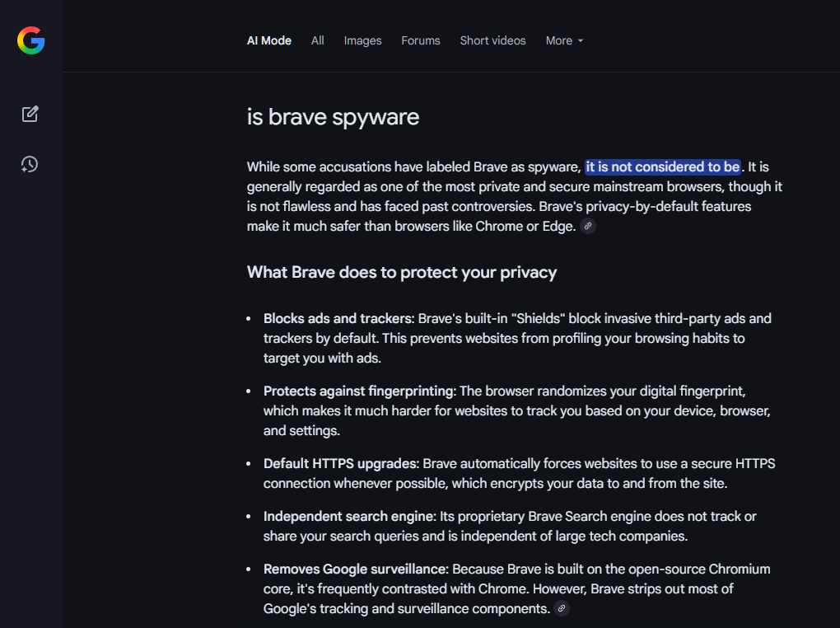This screenshot has width=840, height=628.
Task: Click bold text 'Default HTTPS upgrades:'
Action: (x=341, y=463)
